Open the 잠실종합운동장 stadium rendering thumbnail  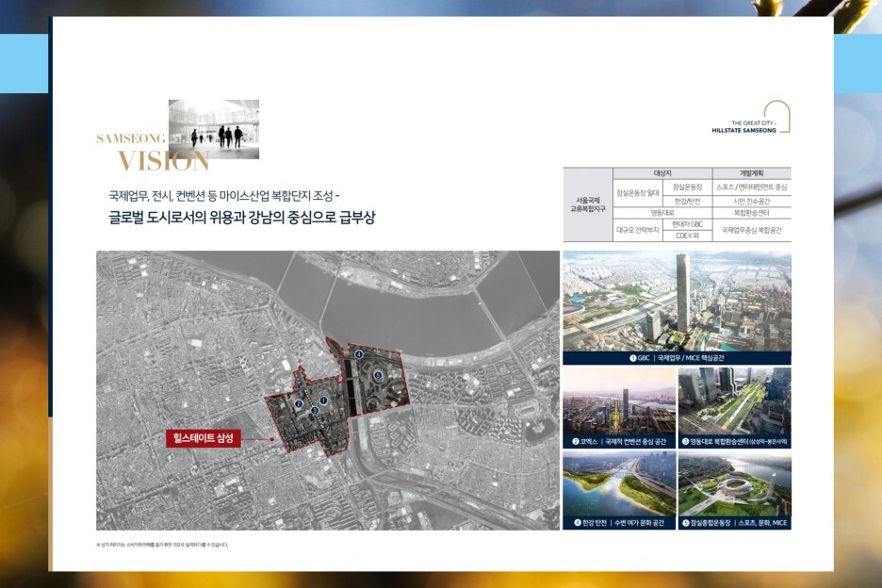point(735,483)
